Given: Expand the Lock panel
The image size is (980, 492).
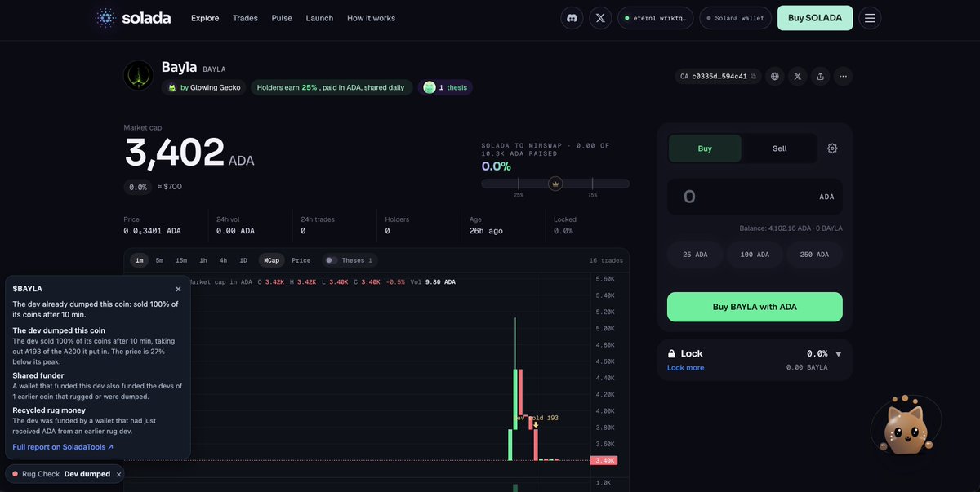Looking at the screenshot, I should [x=838, y=354].
